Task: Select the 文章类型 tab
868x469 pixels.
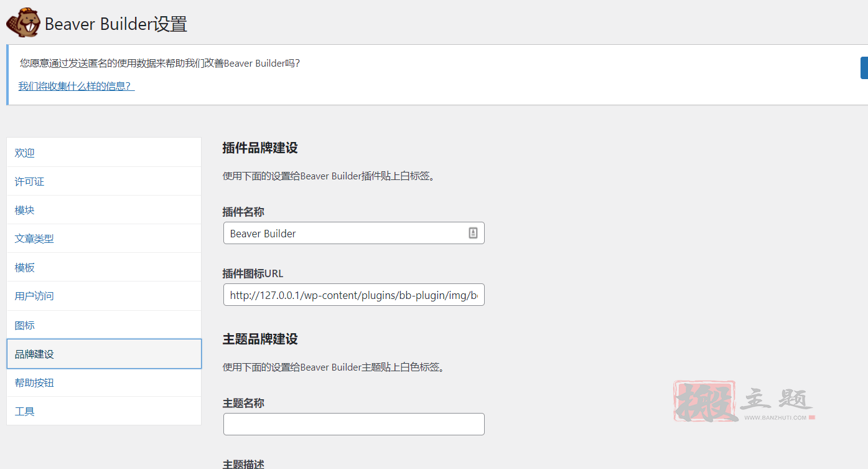Action: pos(104,239)
